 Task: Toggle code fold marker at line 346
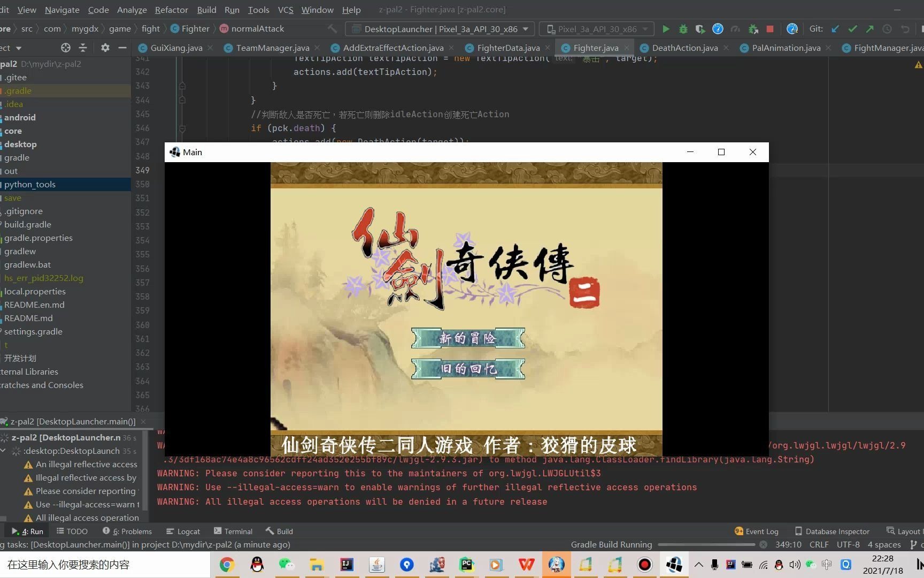click(182, 128)
